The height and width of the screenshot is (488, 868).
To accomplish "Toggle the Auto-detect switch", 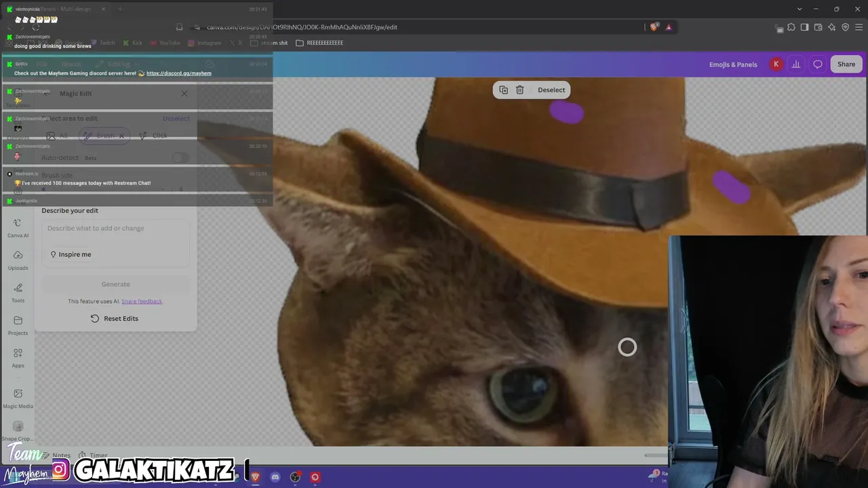I will coord(180,158).
